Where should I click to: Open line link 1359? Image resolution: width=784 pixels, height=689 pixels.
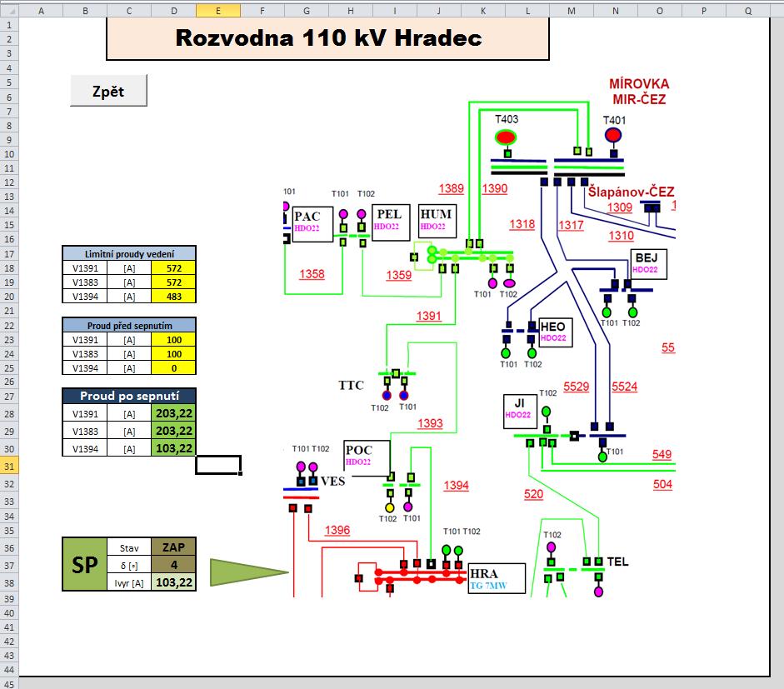(398, 275)
